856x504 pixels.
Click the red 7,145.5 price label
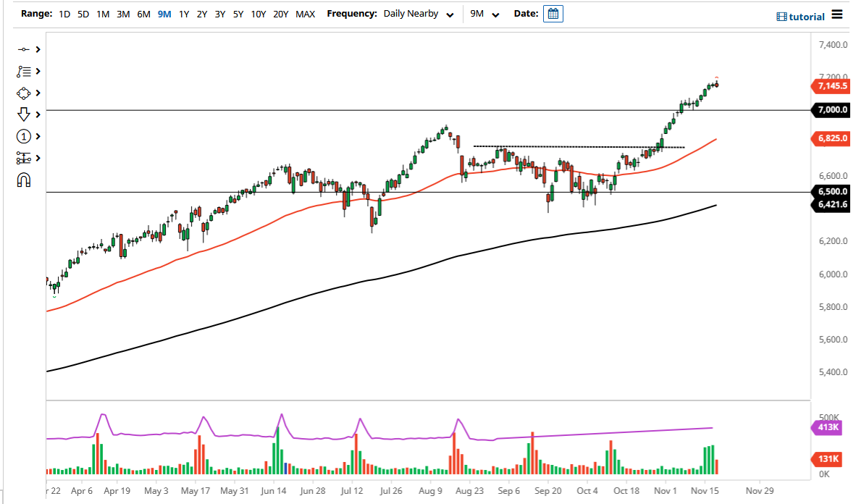[830, 86]
